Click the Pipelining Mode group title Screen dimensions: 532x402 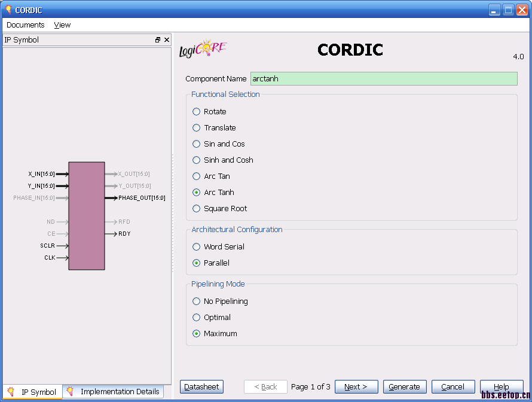[218, 284]
